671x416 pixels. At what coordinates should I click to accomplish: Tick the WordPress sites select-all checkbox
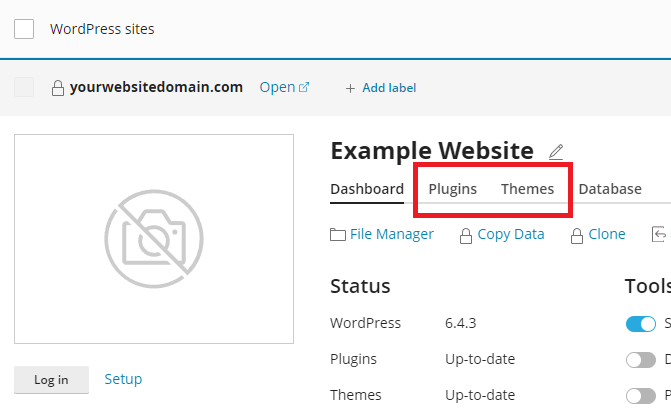point(24,29)
